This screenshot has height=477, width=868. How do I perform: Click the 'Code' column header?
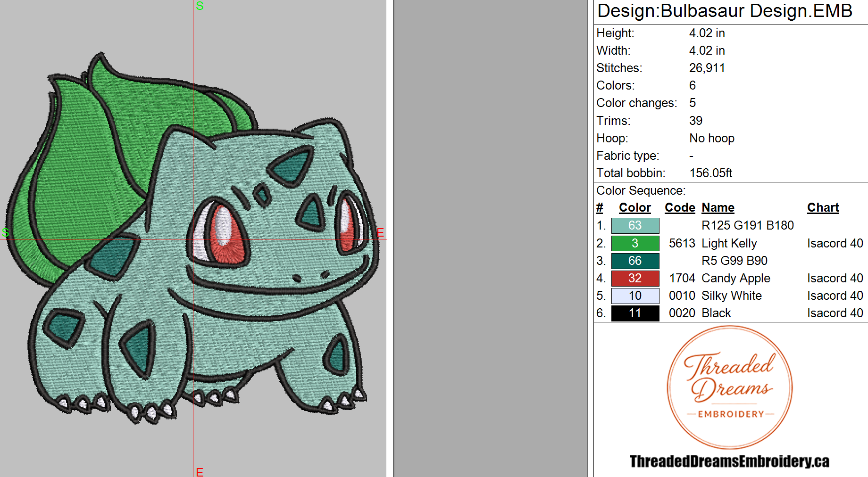(680, 208)
